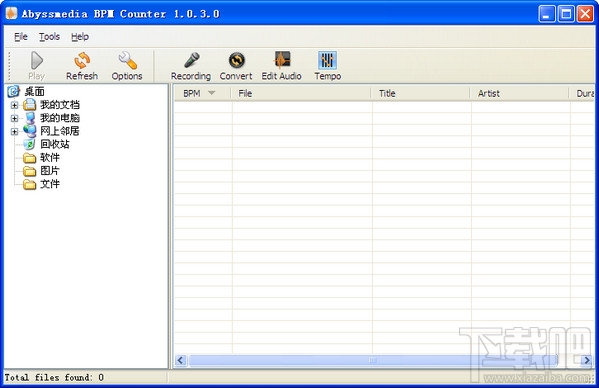The width and height of the screenshot is (599, 388).
Task: Click the toolbar drag handle grip
Action: pyautogui.click(x=10, y=65)
